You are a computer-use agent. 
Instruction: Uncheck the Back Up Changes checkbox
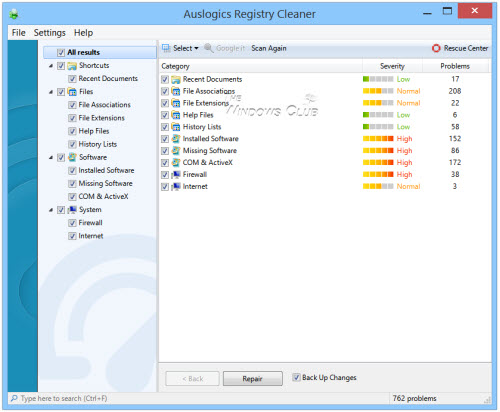[x=296, y=377]
